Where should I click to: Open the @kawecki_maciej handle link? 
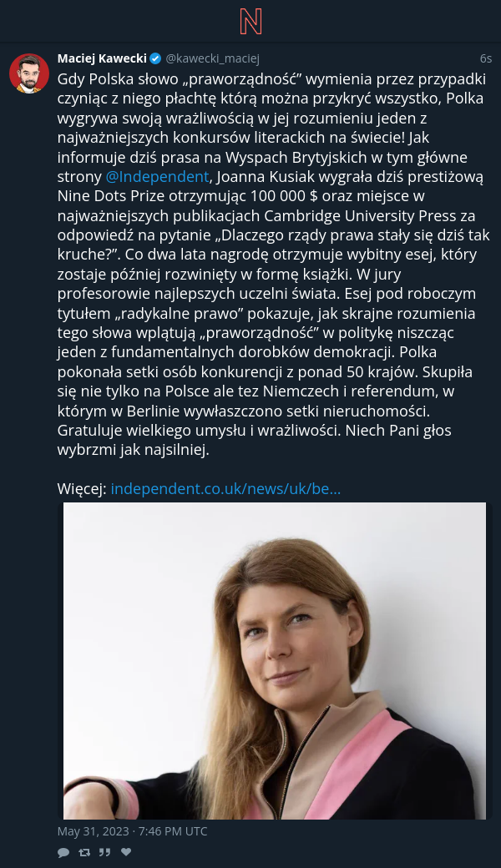coord(212,58)
